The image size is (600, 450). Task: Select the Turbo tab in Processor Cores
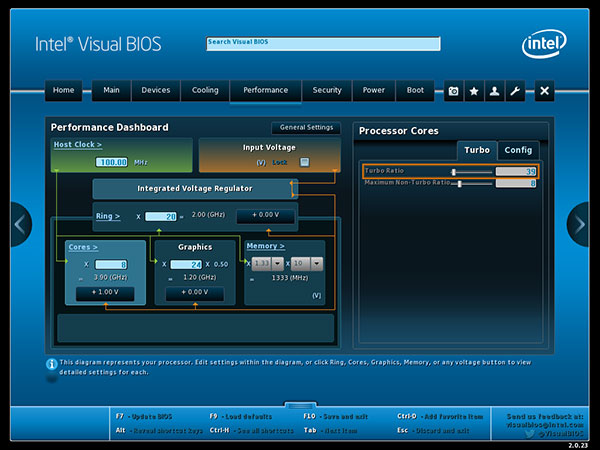[477, 150]
